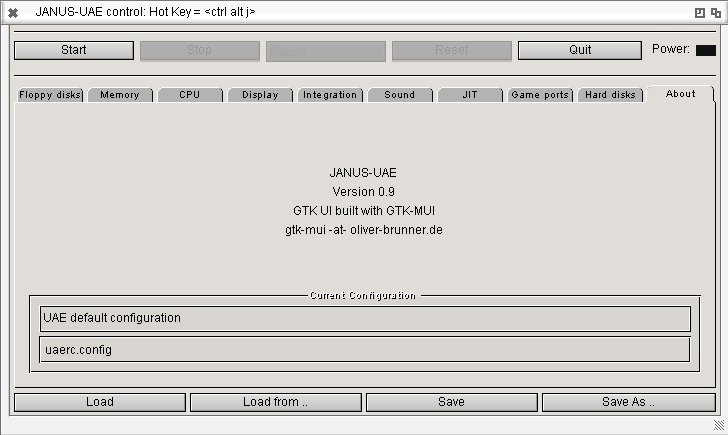Image resolution: width=728 pixels, height=435 pixels.
Task: Switch to the Game ports tab
Action: click(540, 95)
